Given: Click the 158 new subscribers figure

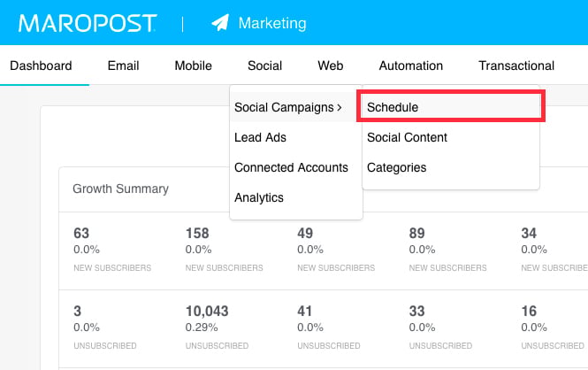Looking at the screenshot, I should (197, 234).
